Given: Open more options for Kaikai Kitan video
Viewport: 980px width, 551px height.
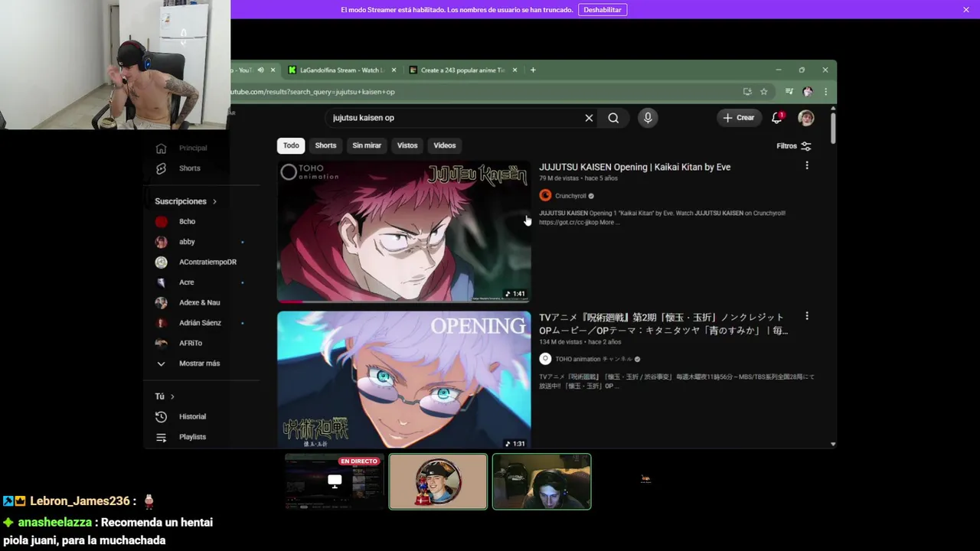Looking at the screenshot, I should click(806, 166).
